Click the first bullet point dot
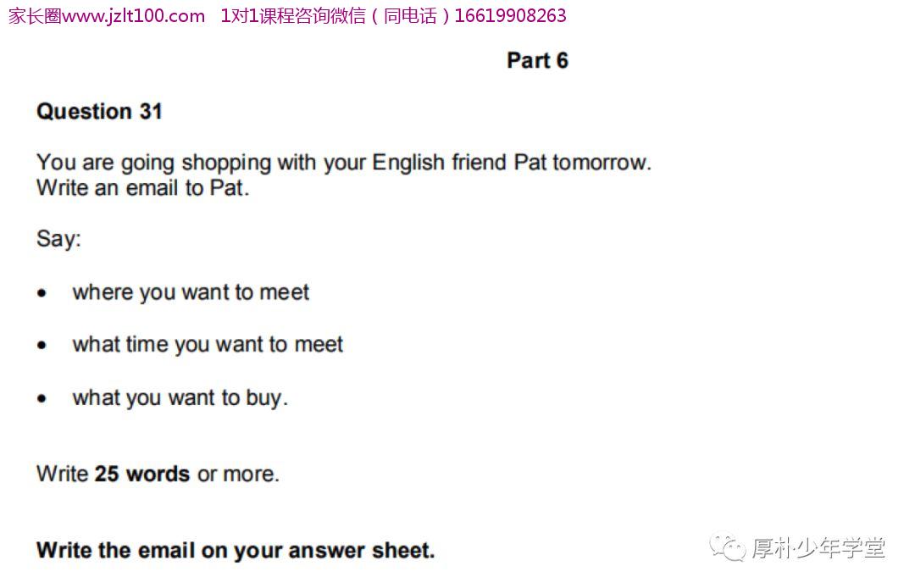The height and width of the screenshot is (588, 915). (42, 293)
